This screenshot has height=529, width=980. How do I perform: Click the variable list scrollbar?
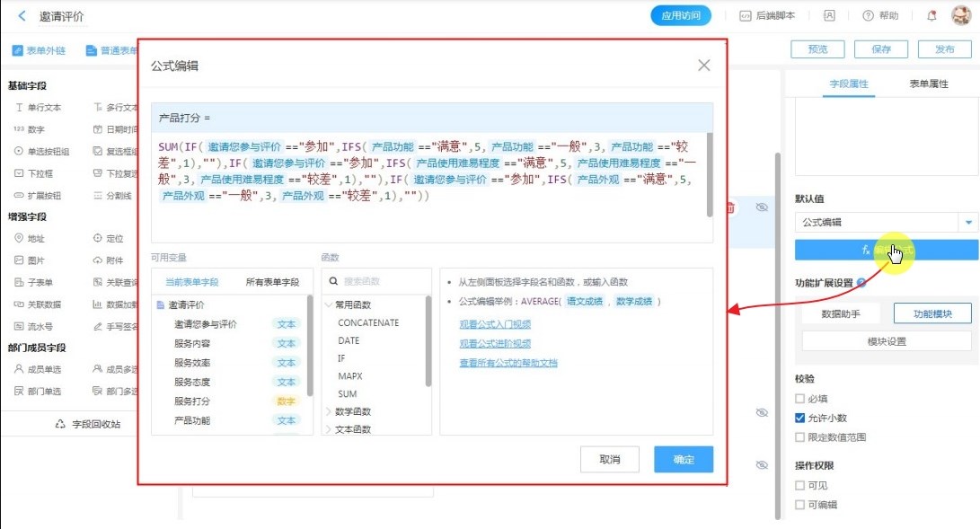click(x=311, y=346)
